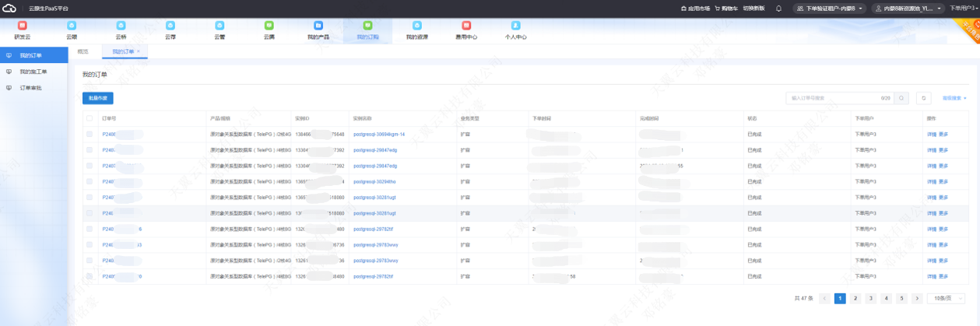
Task: Open instance link postgresql-30294fho
Action: (x=374, y=181)
